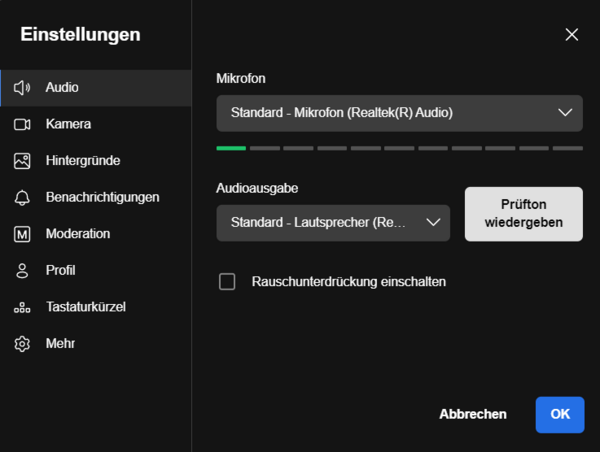Click the Audio speaker icon
The width and height of the screenshot is (600, 452).
pyautogui.click(x=22, y=88)
